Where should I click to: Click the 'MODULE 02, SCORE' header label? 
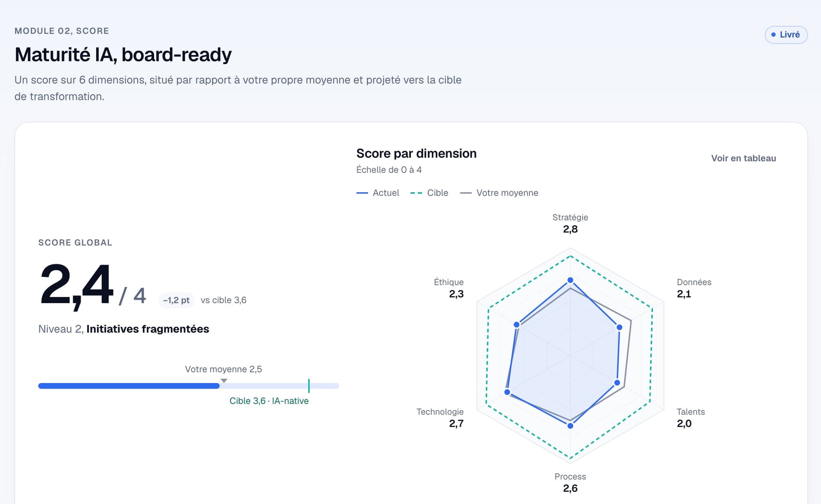coord(62,31)
